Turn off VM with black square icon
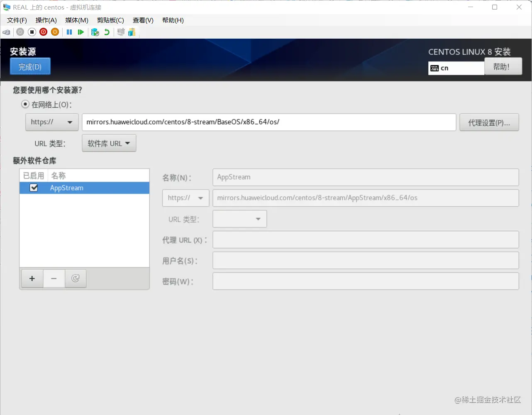This screenshot has height=415, width=532. (32, 32)
